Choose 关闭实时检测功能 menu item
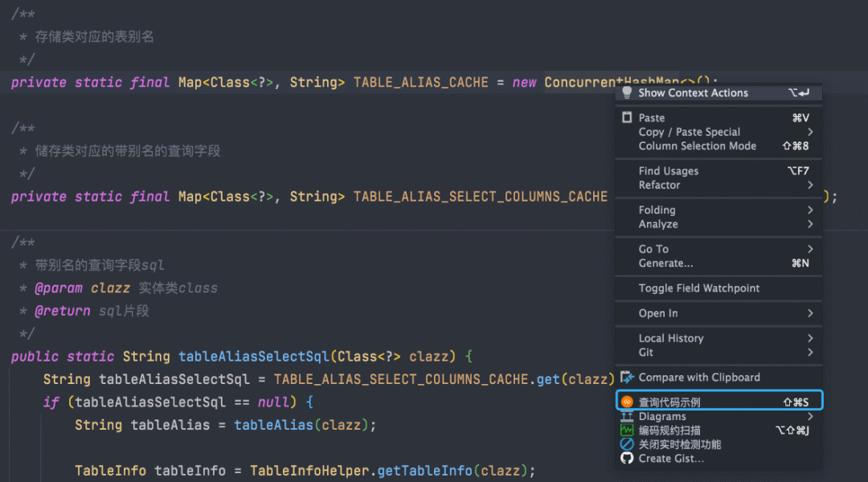This screenshot has height=482, width=868. click(x=719, y=444)
